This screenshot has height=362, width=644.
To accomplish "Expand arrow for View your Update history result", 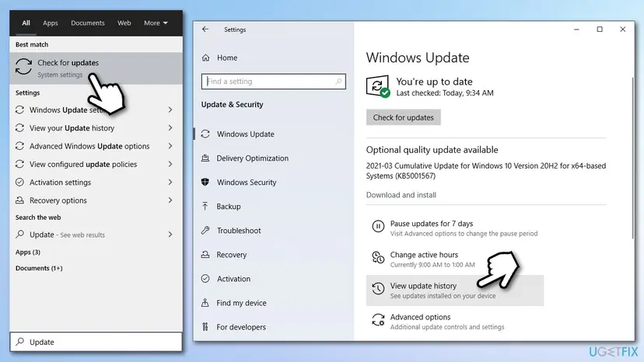I will (x=170, y=128).
